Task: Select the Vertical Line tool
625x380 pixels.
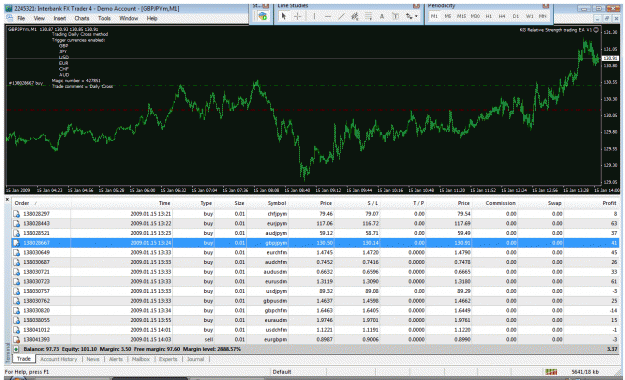Action: [314, 16]
